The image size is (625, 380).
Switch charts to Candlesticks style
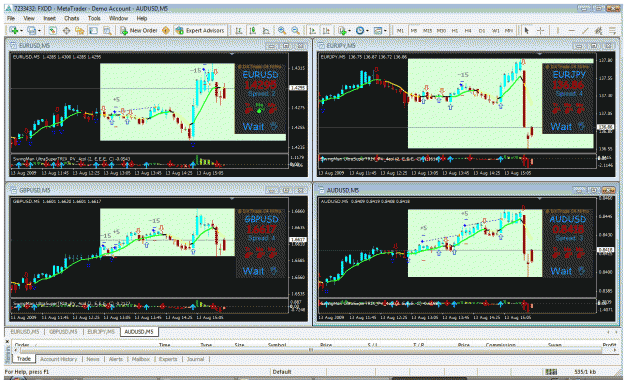pos(252,30)
